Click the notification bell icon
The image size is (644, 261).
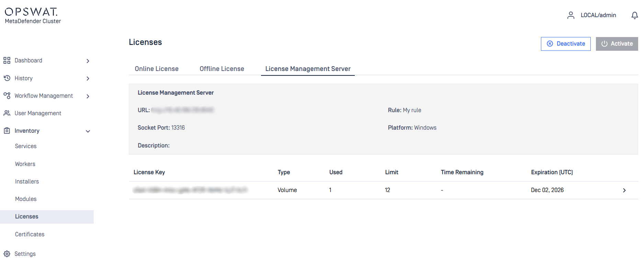pos(634,15)
